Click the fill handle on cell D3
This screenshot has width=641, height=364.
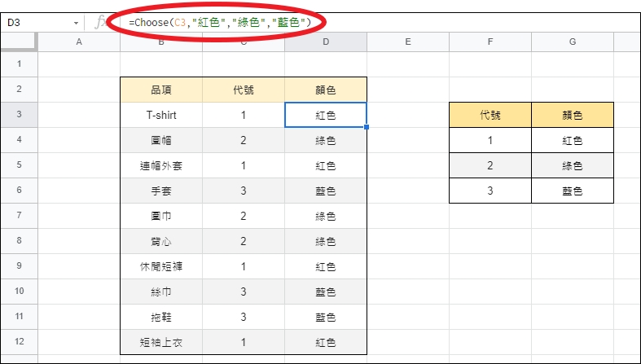pyautogui.click(x=367, y=127)
